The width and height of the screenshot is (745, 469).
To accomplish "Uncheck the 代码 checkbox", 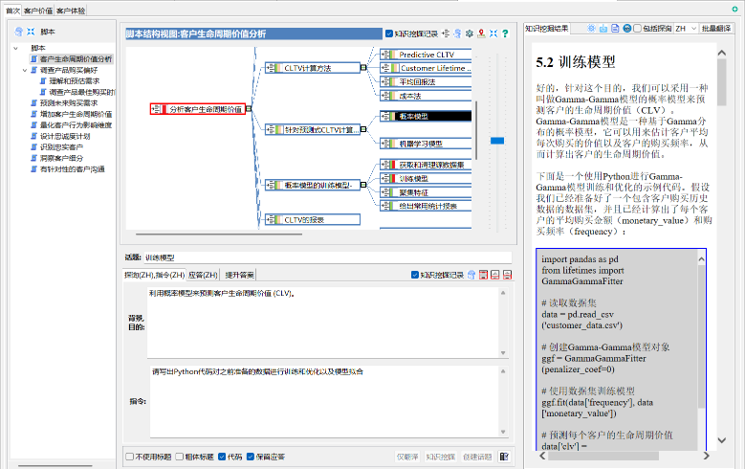I will [222, 457].
